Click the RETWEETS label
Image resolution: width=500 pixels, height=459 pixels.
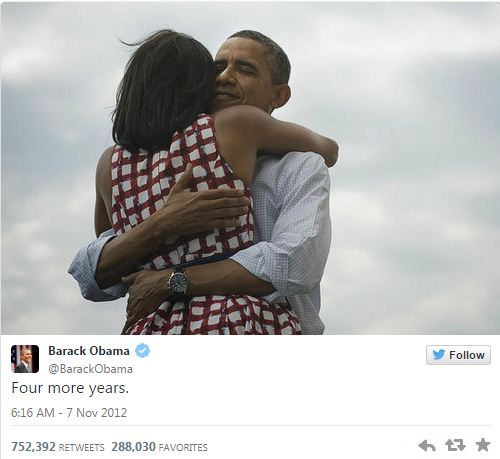81,447
